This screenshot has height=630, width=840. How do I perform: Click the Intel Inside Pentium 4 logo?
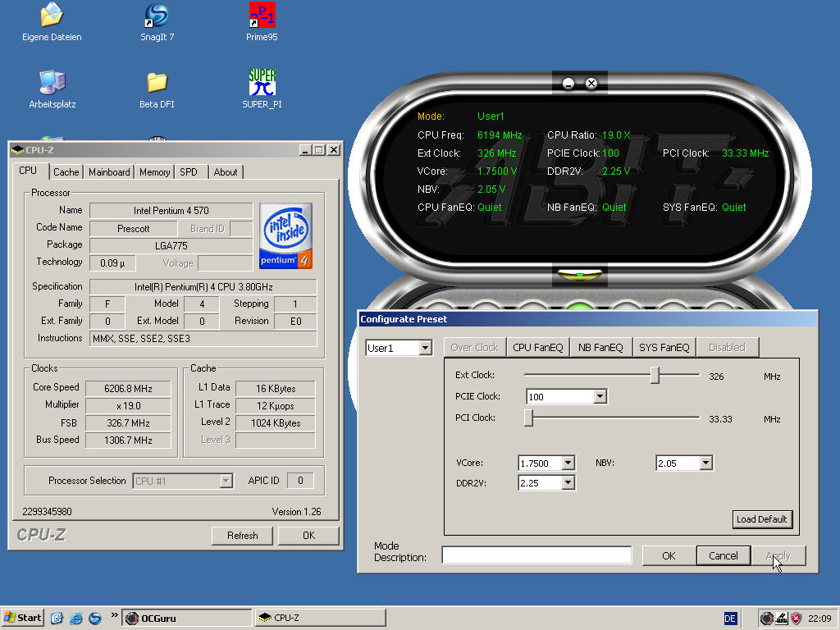(x=285, y=235)
